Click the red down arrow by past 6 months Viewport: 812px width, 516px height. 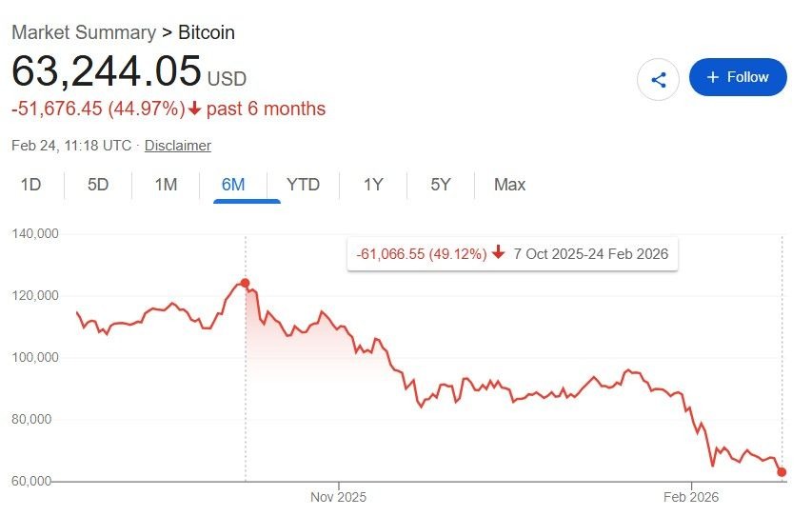195,109
